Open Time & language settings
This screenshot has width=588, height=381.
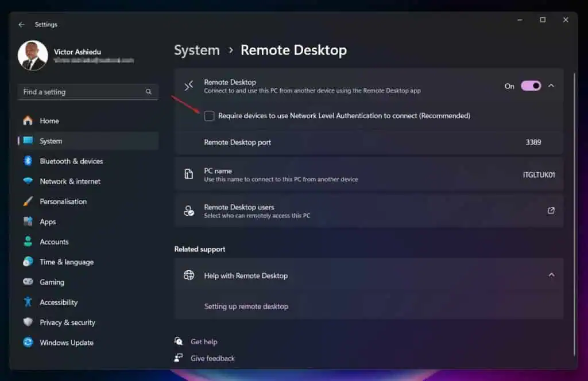point(88,262)
